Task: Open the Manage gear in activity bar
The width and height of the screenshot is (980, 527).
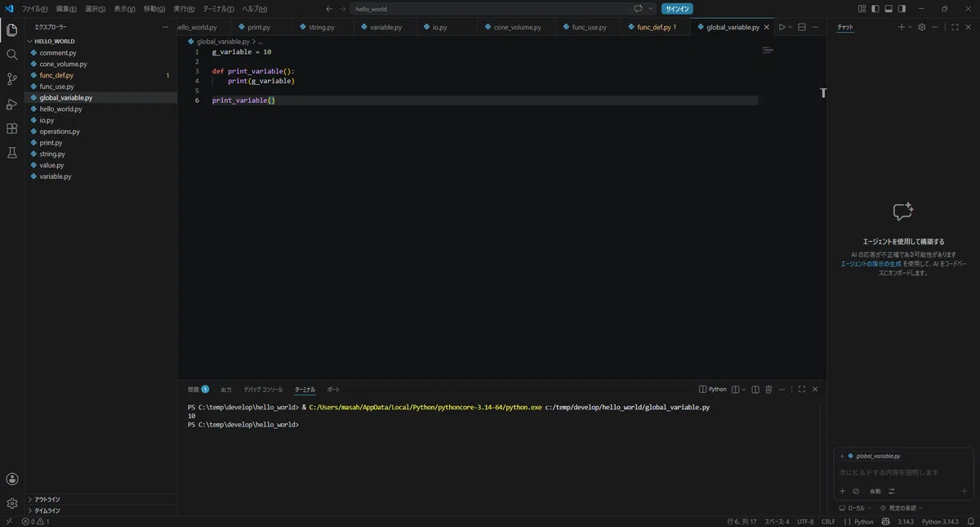Action: (x=11, y=503)
